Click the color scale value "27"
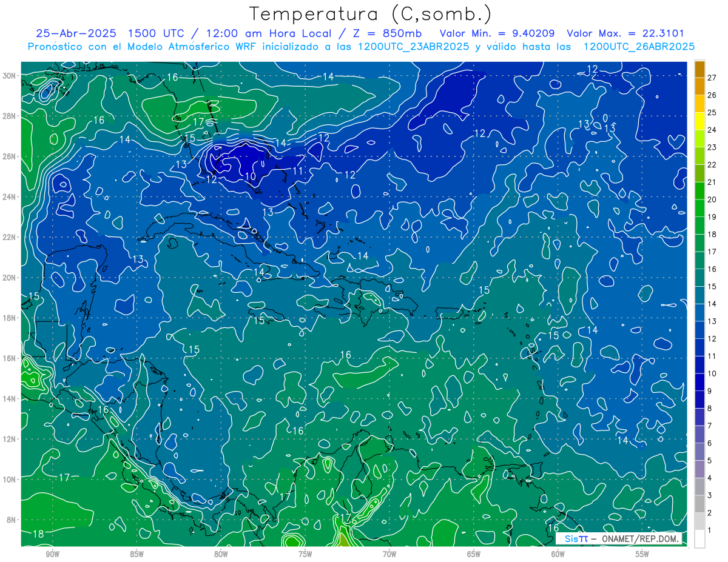The height and width of the screenshot is (562, 728). [712, 77]
